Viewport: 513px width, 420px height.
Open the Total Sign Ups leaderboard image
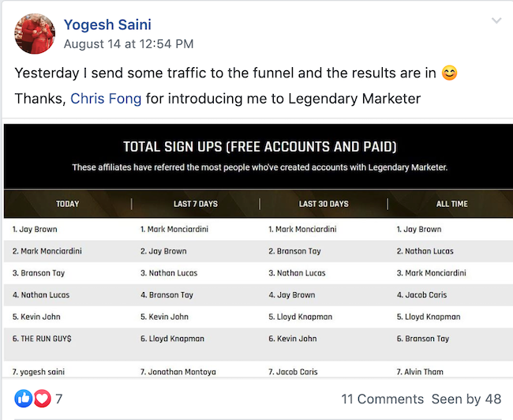pyautogui.click(x=258, y=250)
